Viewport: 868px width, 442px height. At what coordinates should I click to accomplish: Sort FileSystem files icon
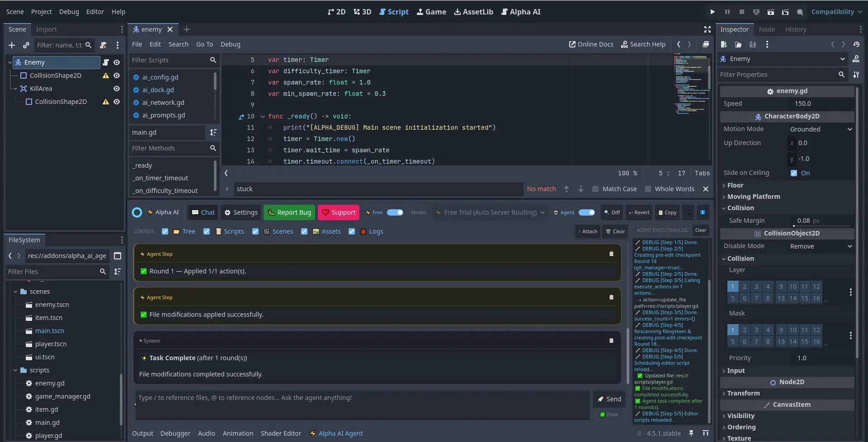point(118,272)
